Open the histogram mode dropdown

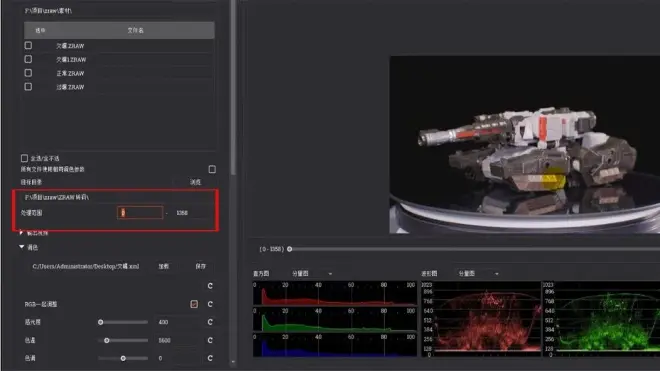tap(312, 274)
